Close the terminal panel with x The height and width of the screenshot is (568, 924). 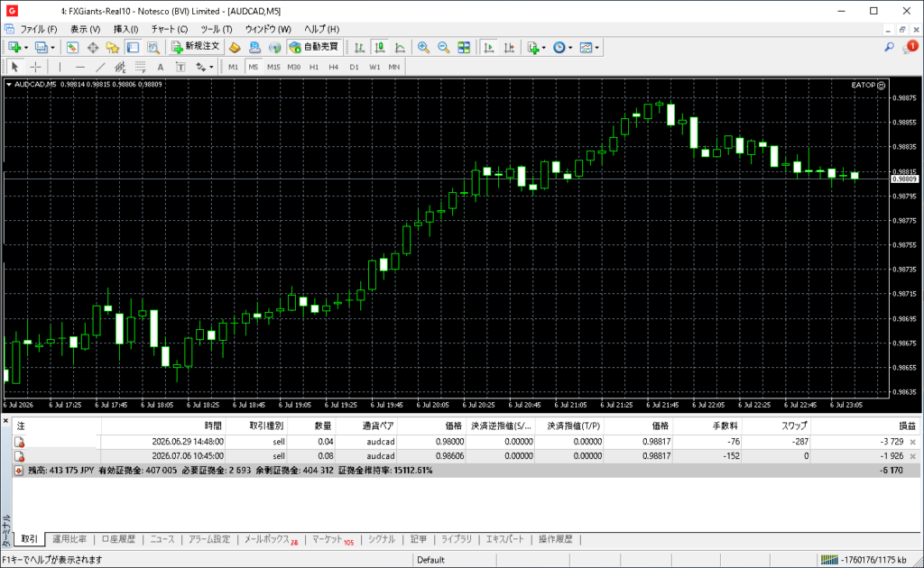click(5, 421)
